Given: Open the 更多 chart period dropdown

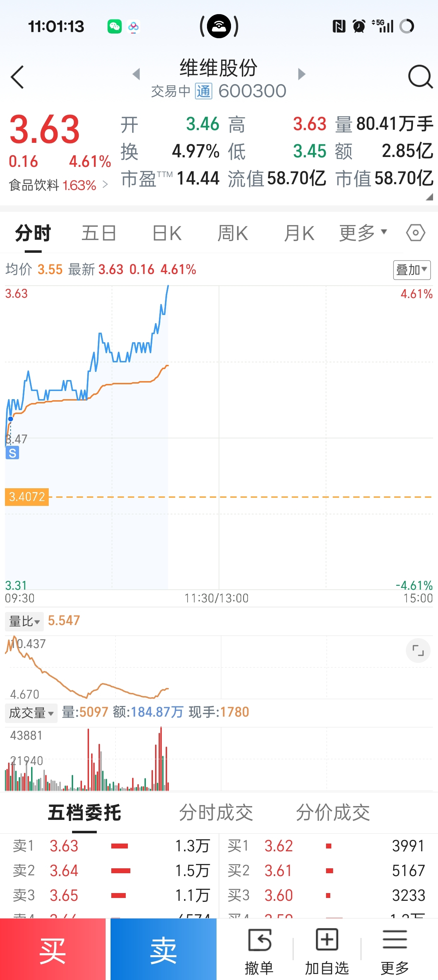Looking at the screenshot, I should [362, 233].
